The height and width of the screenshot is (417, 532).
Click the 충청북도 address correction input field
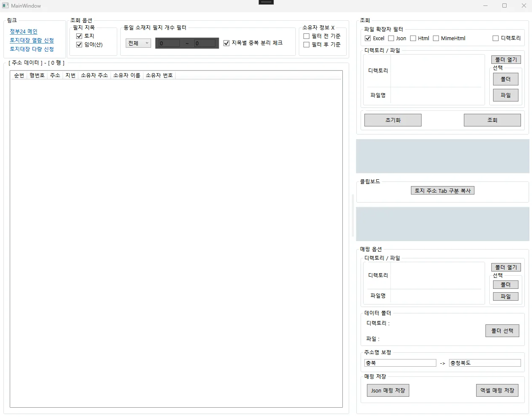[485, 363]
